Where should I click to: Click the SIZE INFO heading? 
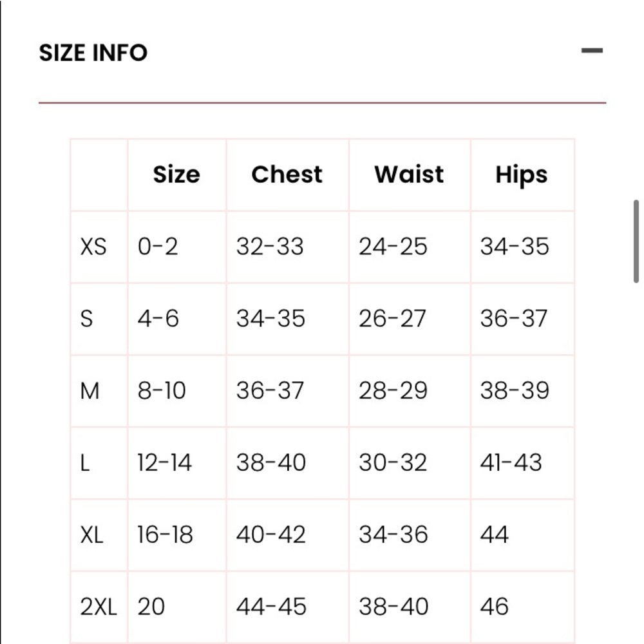pos(93,53)
